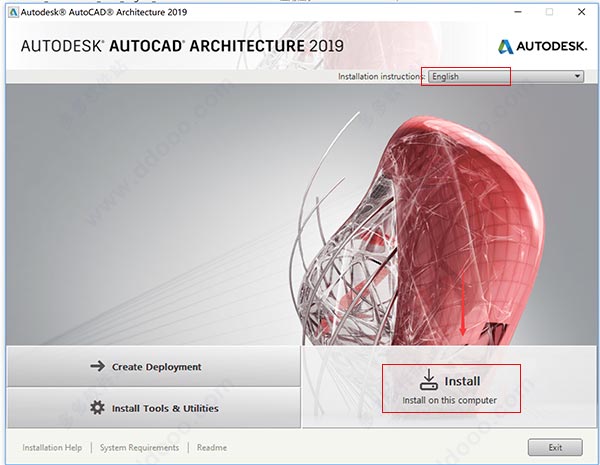Click the Autodesk logo in the header
Screen dimensions: 600x465
coord(542,46)
